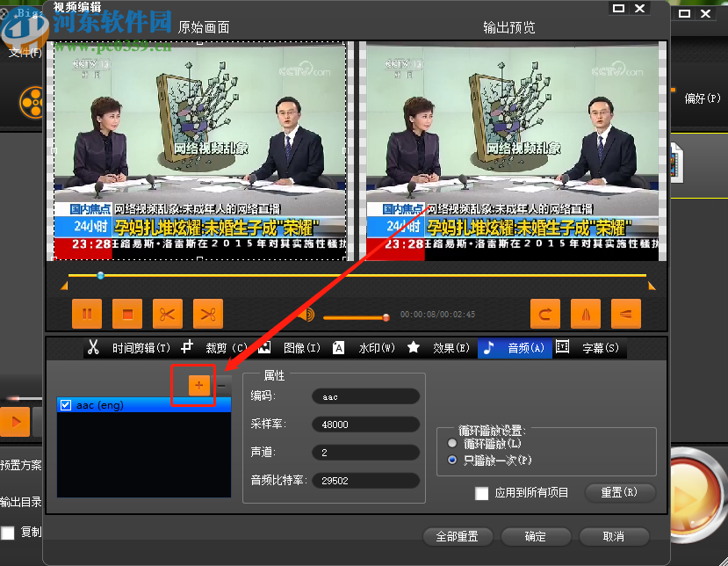Click the 音频比特率 29502 input field
Viewport: 728px width, 566px height.
click(x=366, y=480)
